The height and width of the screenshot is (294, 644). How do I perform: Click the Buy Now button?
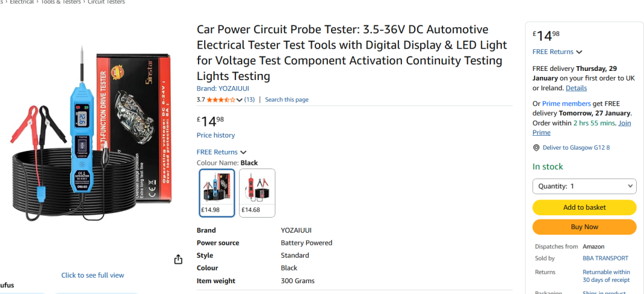pyautogui.click(x=584, y=227)
